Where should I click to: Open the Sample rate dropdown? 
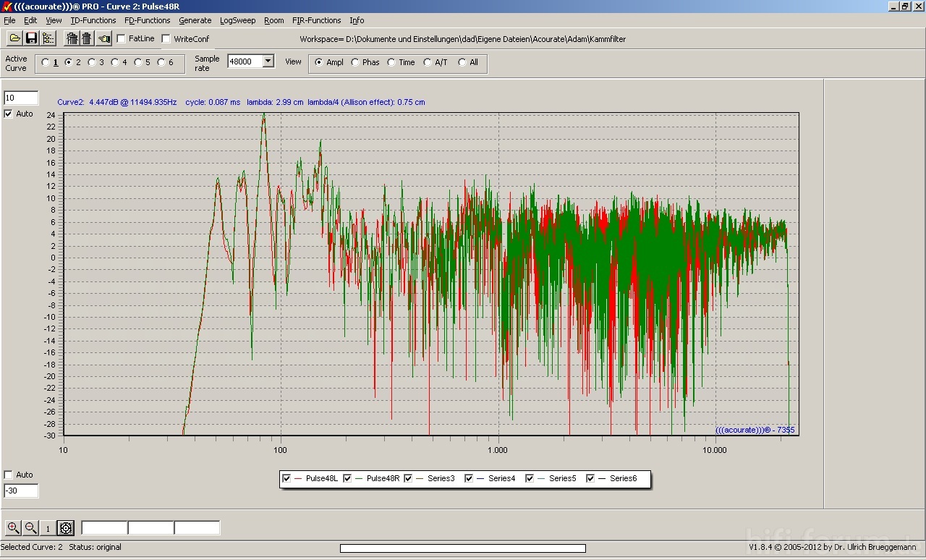pyautogui.click(x=268, y=61)
